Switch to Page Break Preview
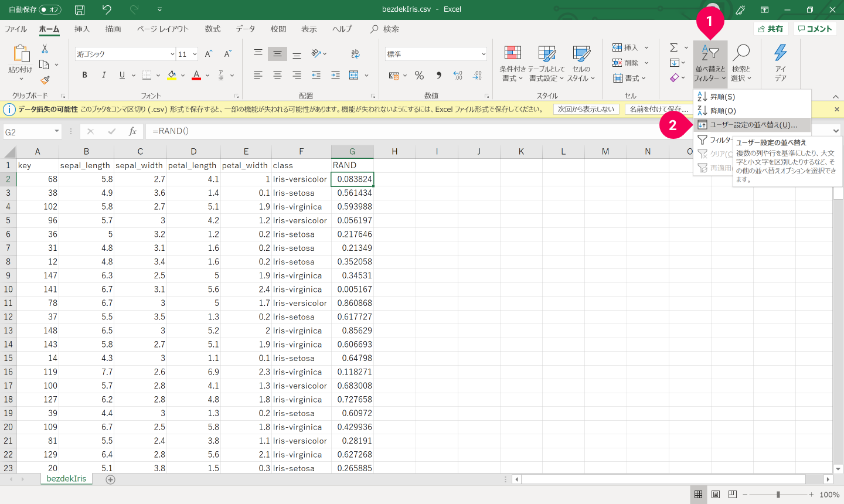This screenshot has width=844, height=504. coord(732,495)
